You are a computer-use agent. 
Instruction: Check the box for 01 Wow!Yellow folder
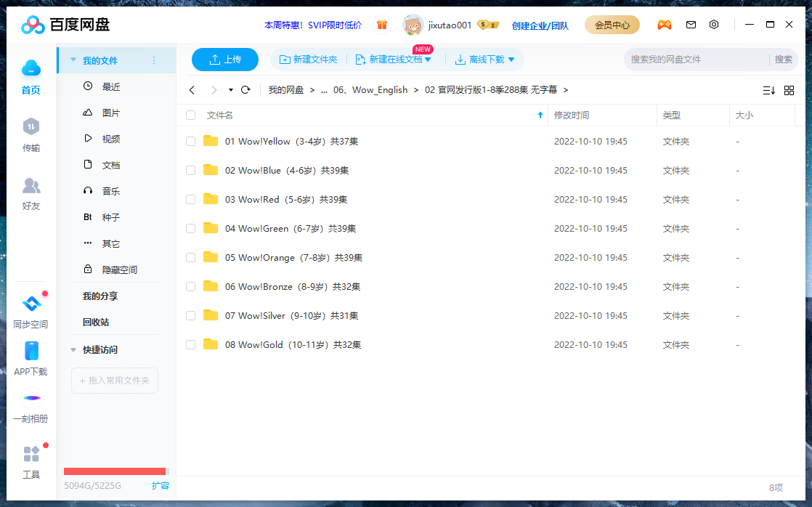tap(191, 142)
